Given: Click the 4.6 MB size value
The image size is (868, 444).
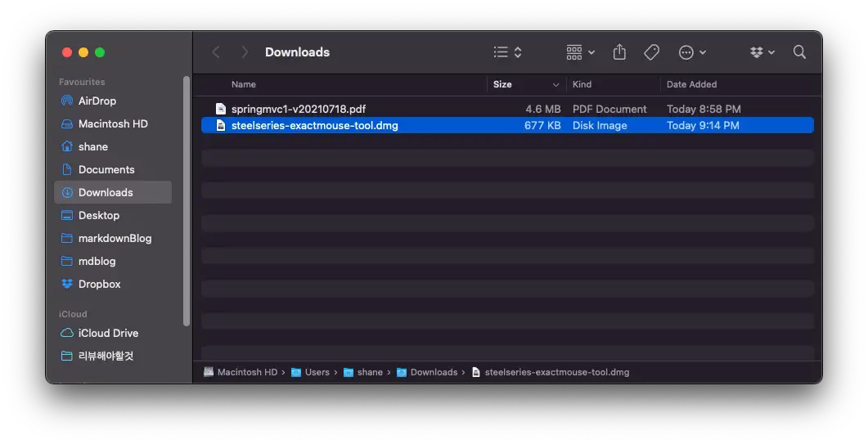Looking at the screenshot, I should click(x=543, y=109).
